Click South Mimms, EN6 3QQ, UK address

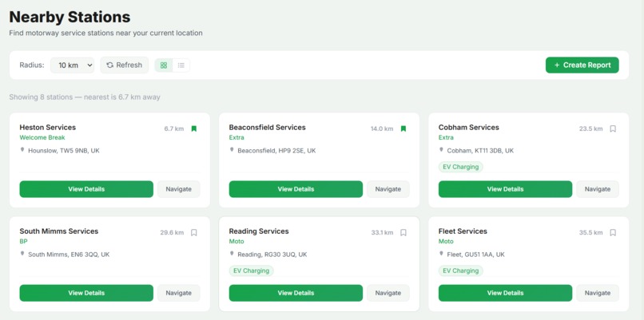[69, 255]
